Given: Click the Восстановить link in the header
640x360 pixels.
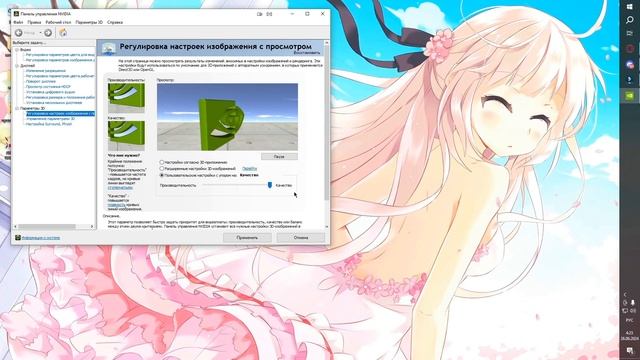Looking at the screenshot, I should (307, 53).
